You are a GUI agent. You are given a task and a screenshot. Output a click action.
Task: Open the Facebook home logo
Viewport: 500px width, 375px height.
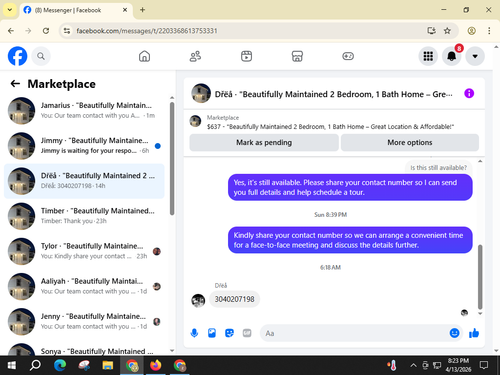pos(17,56)
